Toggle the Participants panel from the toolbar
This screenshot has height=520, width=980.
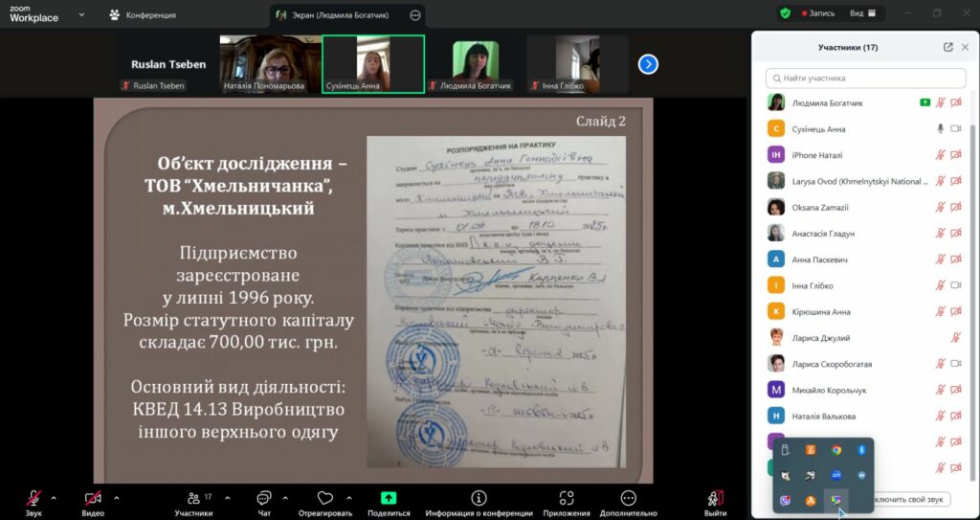click(192, 498)
